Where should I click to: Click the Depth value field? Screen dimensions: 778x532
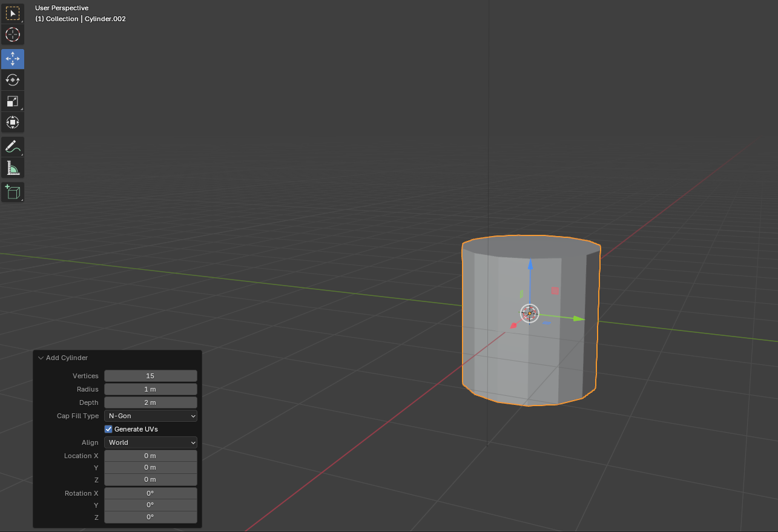pos(151,402)
